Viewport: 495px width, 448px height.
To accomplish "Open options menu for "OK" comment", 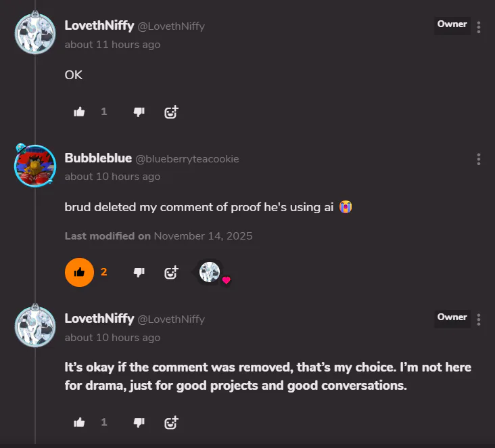I will coord(479,27).
